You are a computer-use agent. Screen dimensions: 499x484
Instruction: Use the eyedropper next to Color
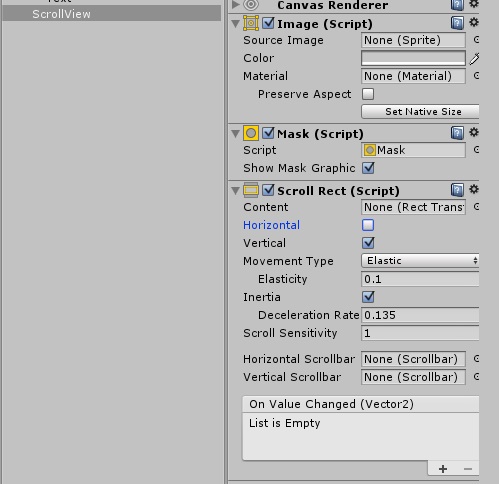tap(474, 58)
